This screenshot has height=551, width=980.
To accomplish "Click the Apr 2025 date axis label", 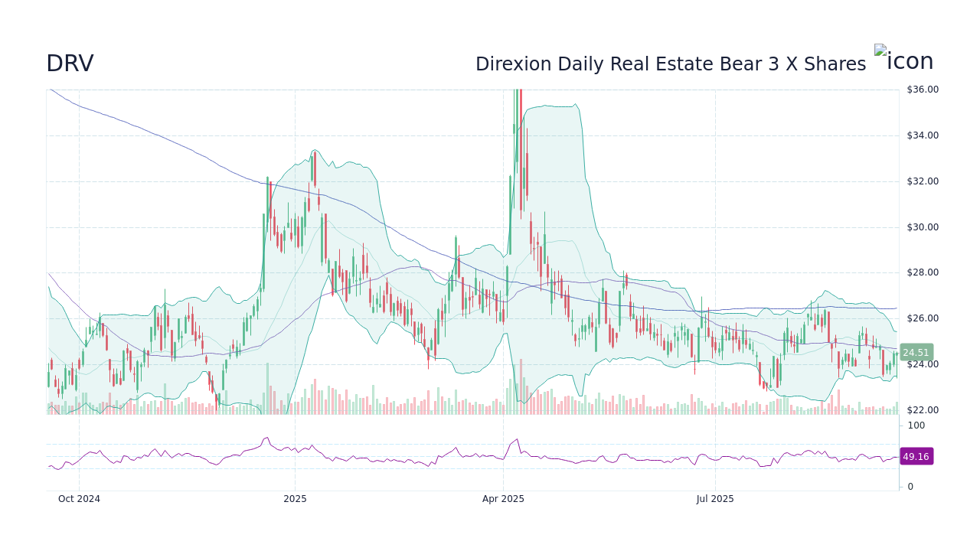I will [503, 499].
